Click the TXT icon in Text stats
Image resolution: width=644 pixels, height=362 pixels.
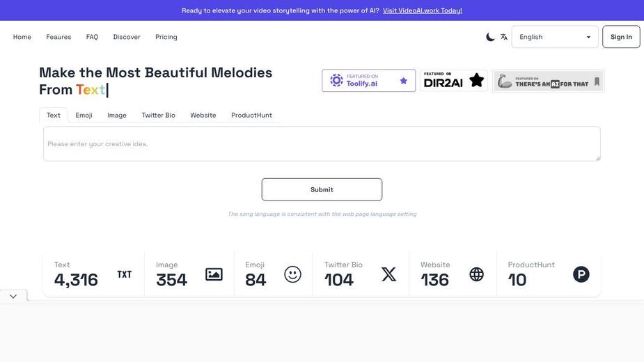coord(125,274)
